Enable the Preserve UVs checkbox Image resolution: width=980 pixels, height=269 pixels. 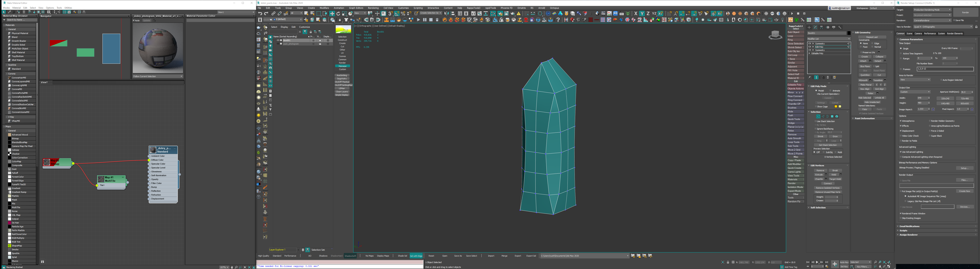[x=861, y=52]
